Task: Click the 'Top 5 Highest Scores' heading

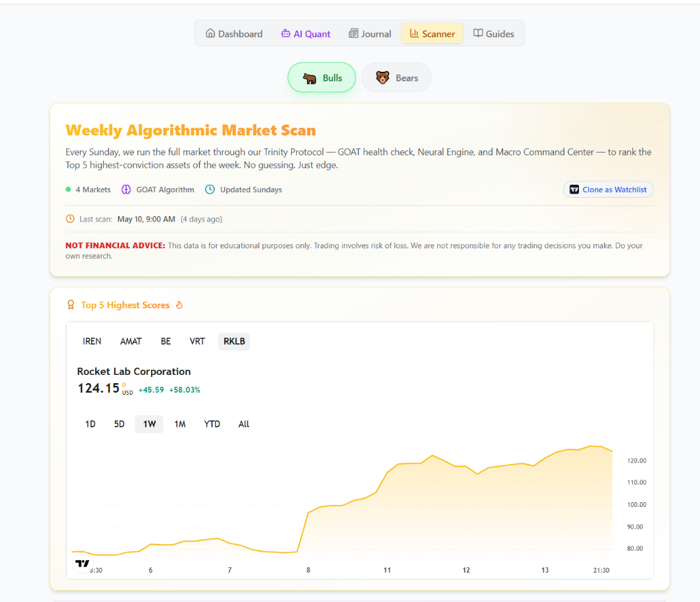Action: [x=125, y=305]
